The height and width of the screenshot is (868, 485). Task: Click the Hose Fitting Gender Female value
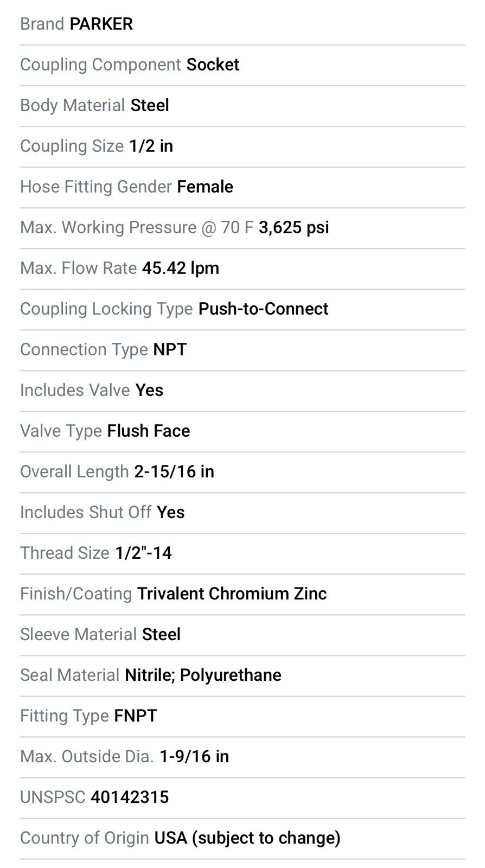[205, 187]
